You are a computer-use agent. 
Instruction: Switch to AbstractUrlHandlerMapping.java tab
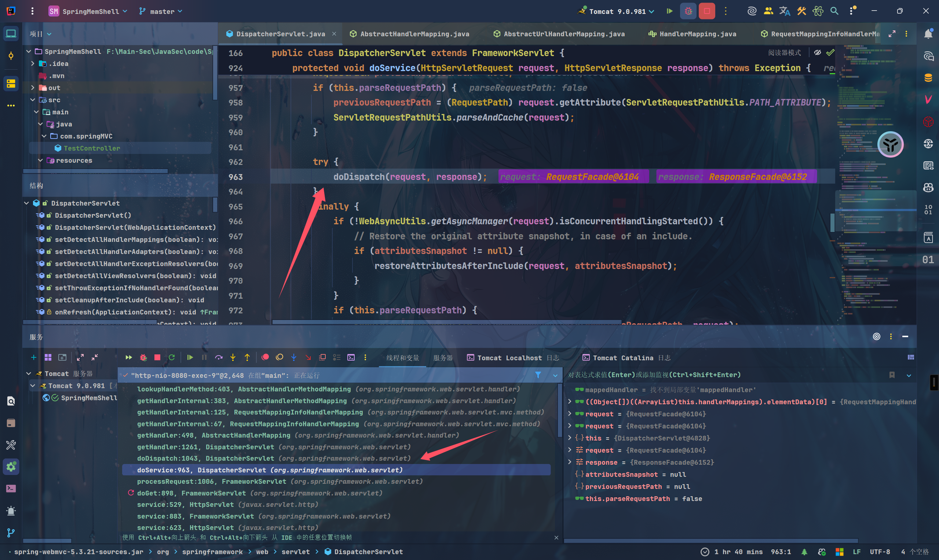[x=559, y=34]
